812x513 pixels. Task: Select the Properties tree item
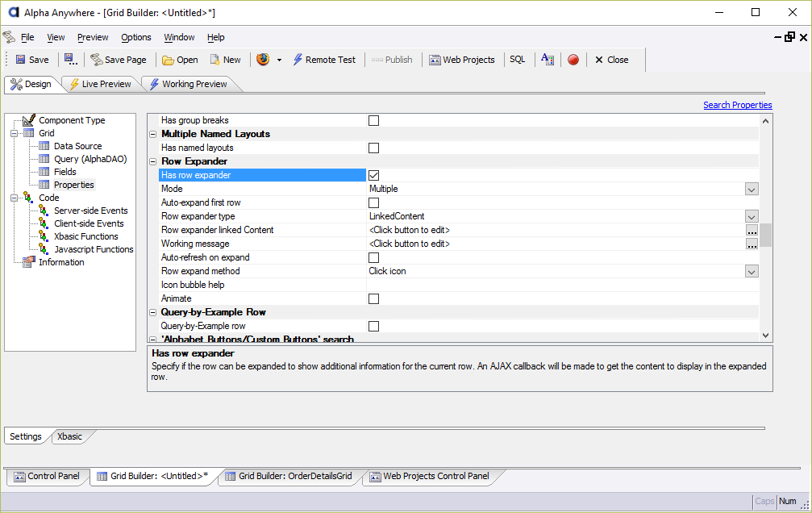pos(73,185)
